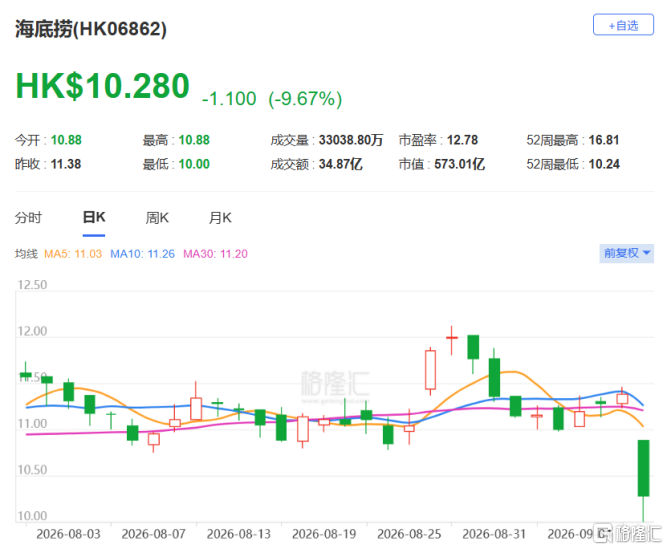This screenshot has height=550, width=668.
Task: Click 成交额 value 34.87亿
Action: pyautogui.click(x=340, y=164)
